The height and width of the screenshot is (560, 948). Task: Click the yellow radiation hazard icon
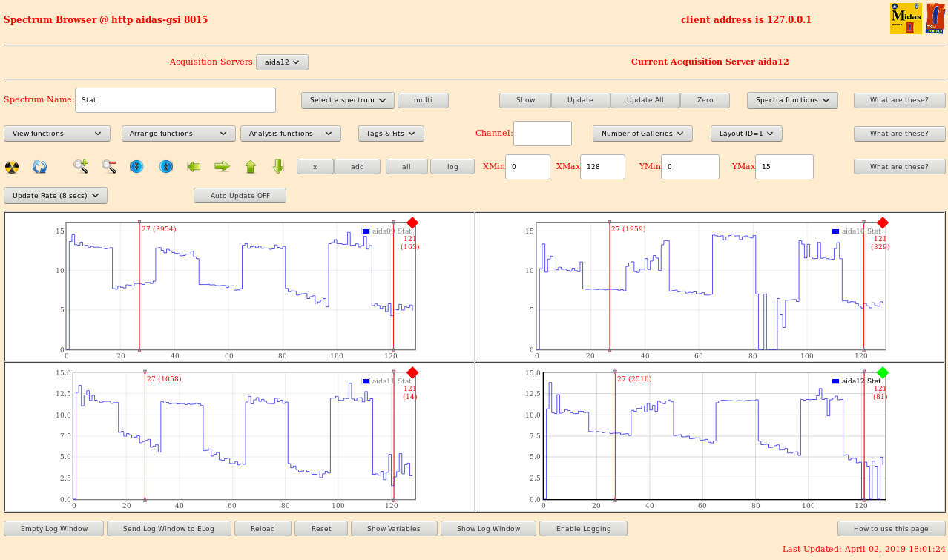click(x=12, y=167)
